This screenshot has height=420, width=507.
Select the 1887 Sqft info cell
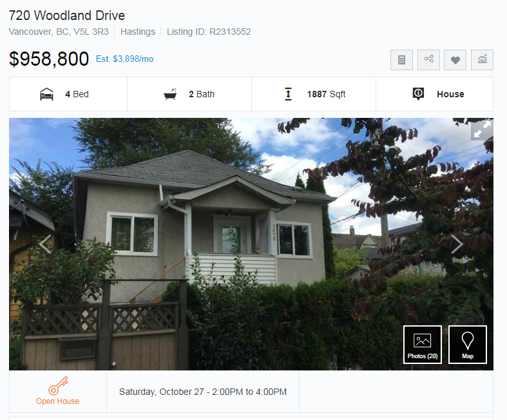tap(314, 94)
